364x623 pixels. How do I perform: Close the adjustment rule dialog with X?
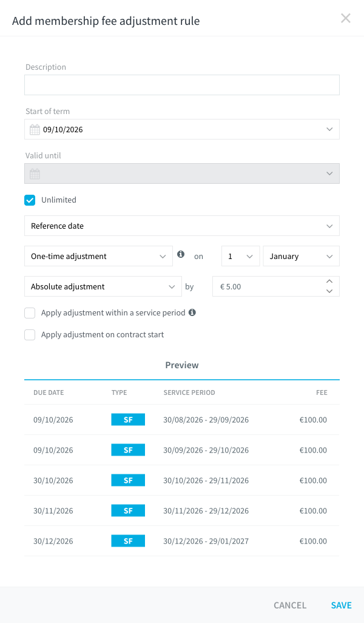(x=345, y=18)
